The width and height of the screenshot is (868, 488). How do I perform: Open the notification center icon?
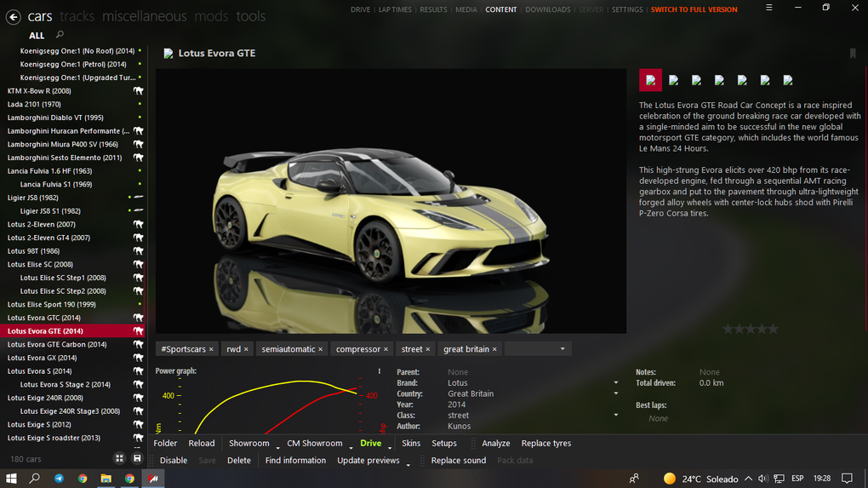pos(847,479)
